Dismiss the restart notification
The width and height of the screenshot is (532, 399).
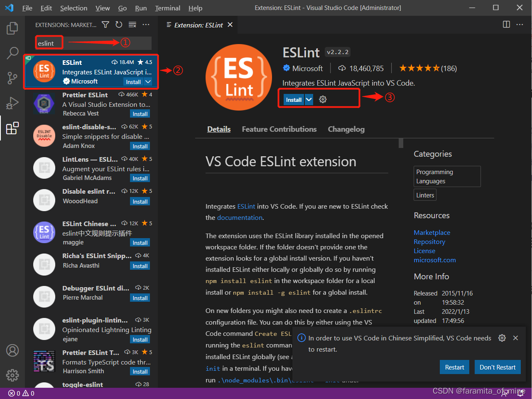click(515, 338)
